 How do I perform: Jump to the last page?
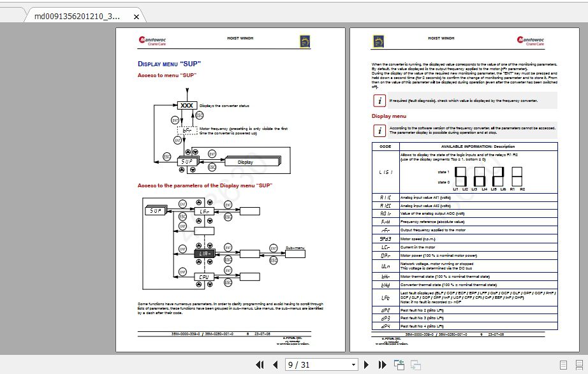point(382,364)
